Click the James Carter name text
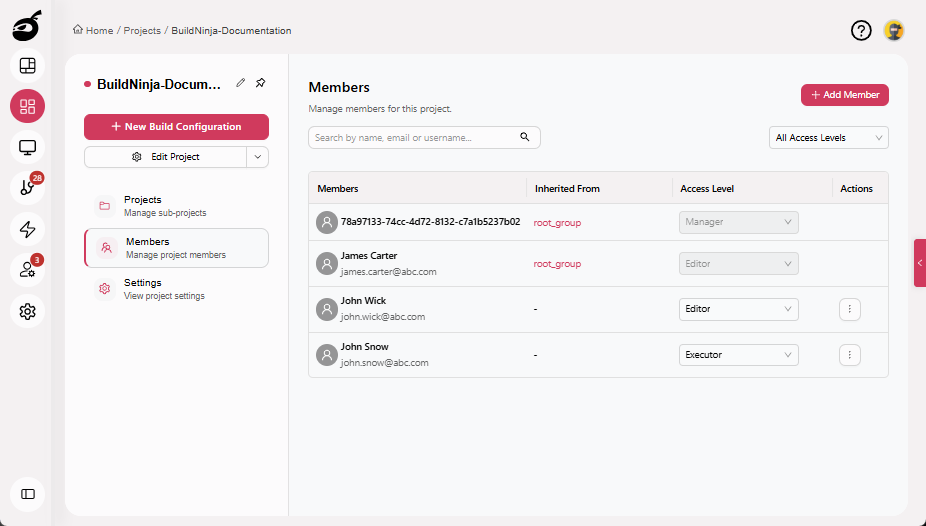The image size is (926, 526). 369,256
